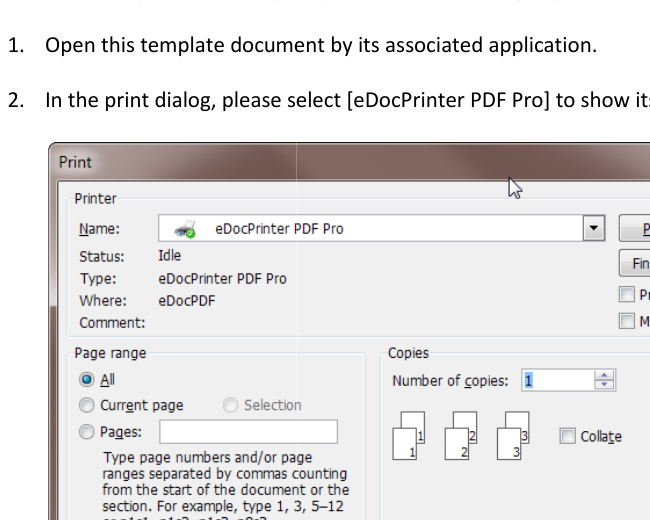Click the collate preview icon for page 3
The height and width of the screenshot is (520, 650).
point(513,435)
